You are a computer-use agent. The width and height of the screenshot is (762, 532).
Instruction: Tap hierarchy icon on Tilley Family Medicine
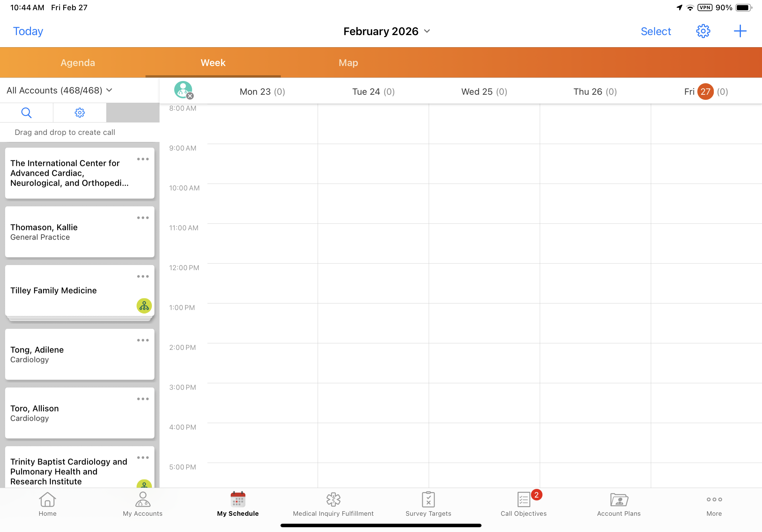144,306
